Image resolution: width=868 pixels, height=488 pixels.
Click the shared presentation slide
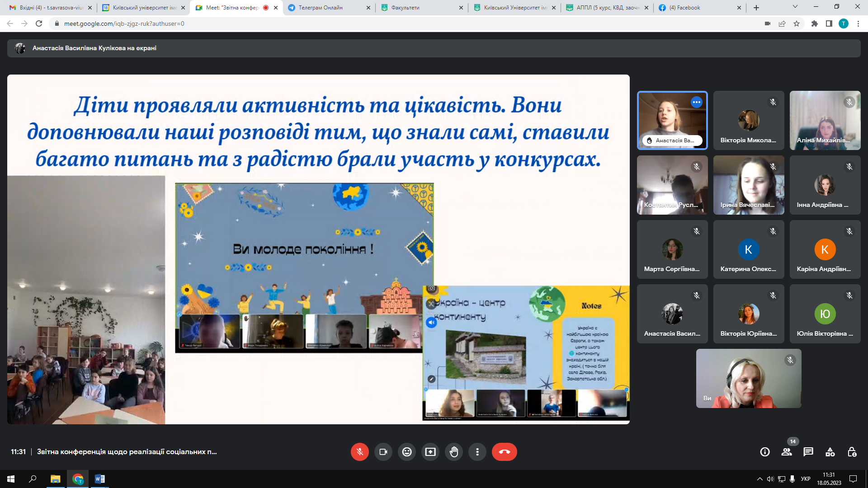click(x=318, y=249)
